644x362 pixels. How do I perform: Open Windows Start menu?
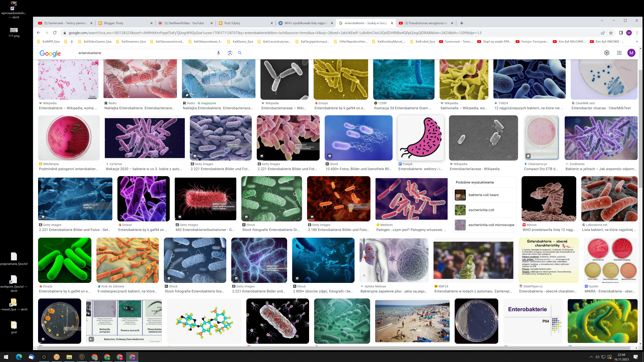coord(6,357)
